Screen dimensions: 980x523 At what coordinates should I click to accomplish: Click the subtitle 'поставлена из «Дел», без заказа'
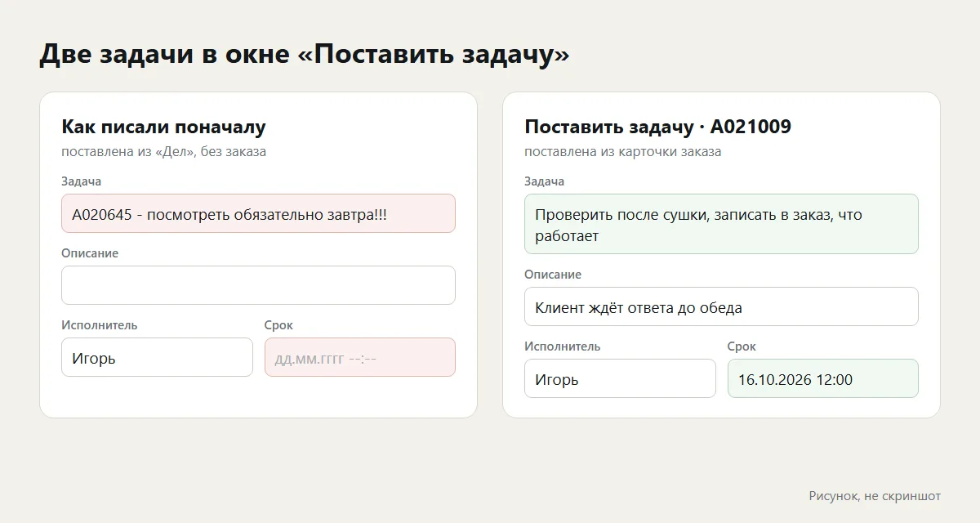[163, 151]
